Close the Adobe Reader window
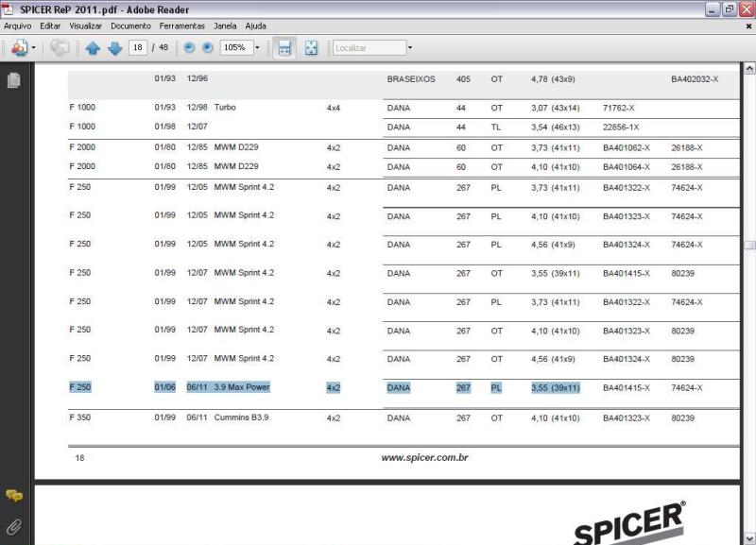756x545 pixels. point(747,9)
